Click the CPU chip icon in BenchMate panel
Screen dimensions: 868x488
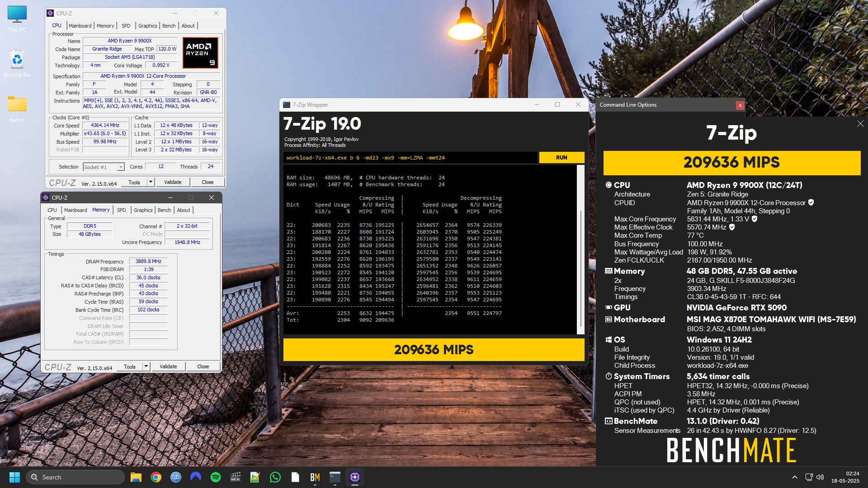[609, 185]
